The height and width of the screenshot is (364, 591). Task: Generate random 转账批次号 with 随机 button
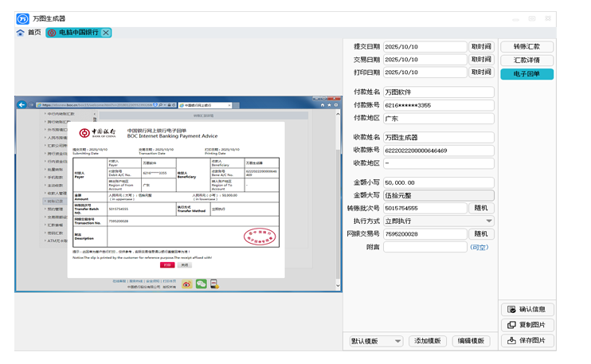pyautogui.click(x=480, y=208)
